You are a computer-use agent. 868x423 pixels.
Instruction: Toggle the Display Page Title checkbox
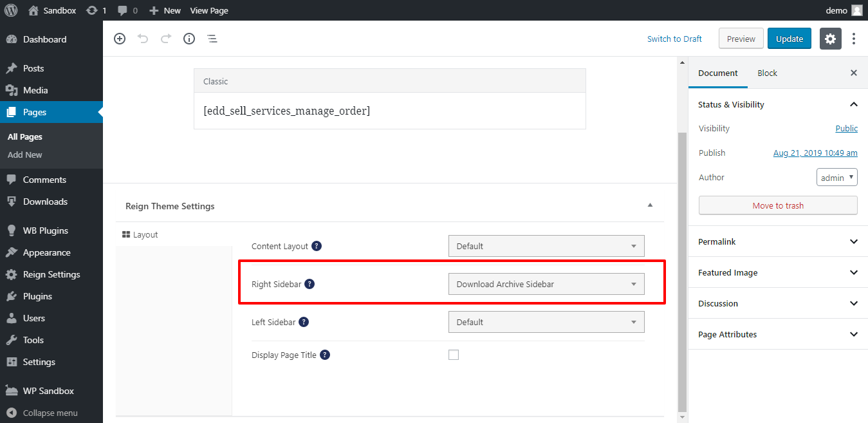(x=454, y=355)
